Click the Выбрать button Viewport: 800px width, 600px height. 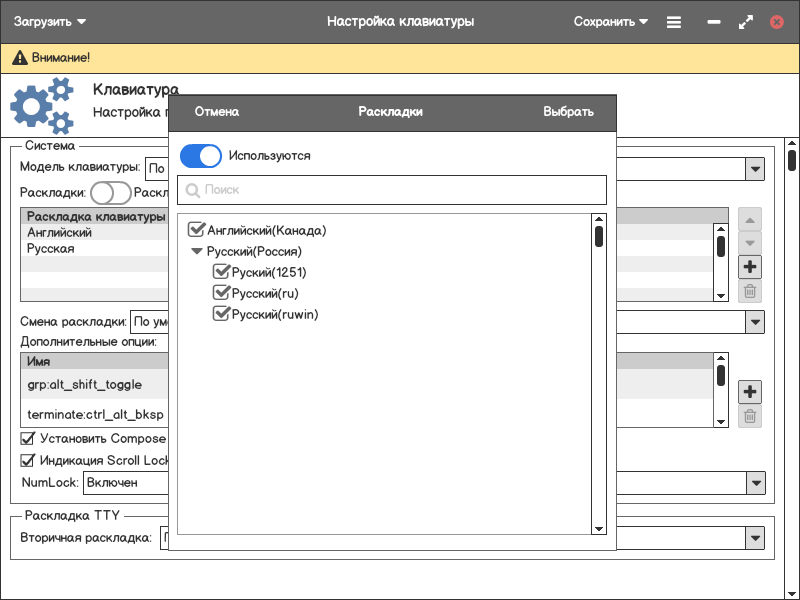click(x=568, y=112)
